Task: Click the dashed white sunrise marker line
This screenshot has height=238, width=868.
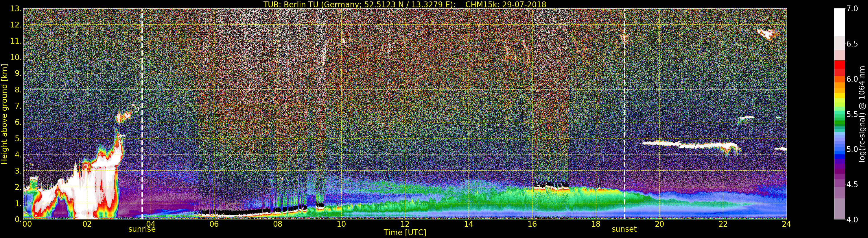Action: coord(142,114)
